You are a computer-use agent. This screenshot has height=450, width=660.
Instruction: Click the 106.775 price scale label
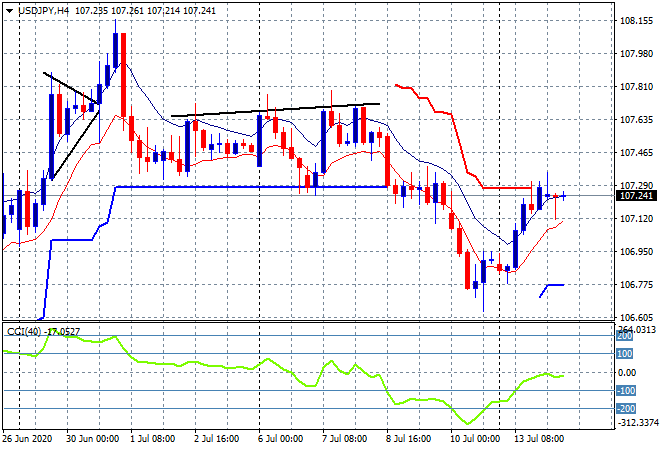[x=637, y=285]
